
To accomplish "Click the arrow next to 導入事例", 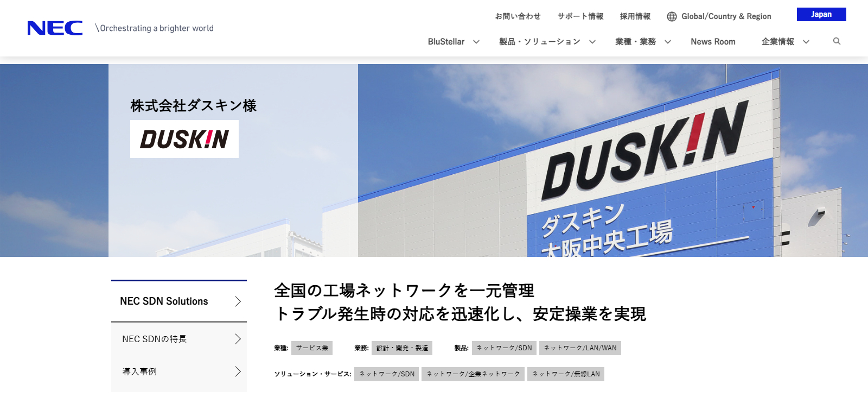I will coord(238,371).
